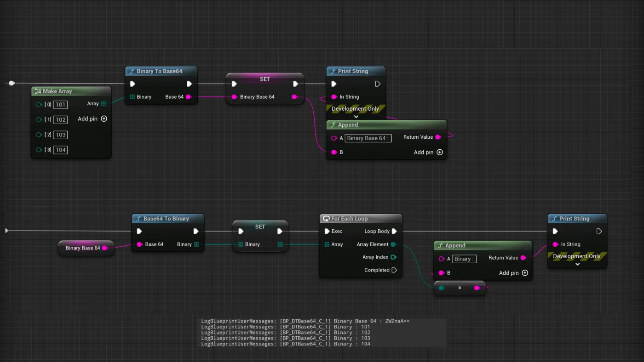Click Binary input pin on lower SET node
This screenshot has width=644, height=362.
pyautogui.click(x=241, y=244)
